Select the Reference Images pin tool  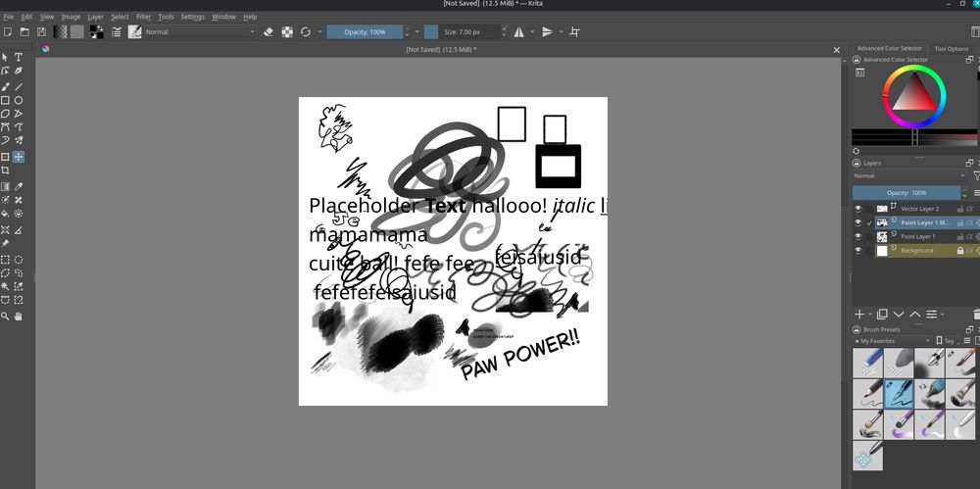point(6,243)
